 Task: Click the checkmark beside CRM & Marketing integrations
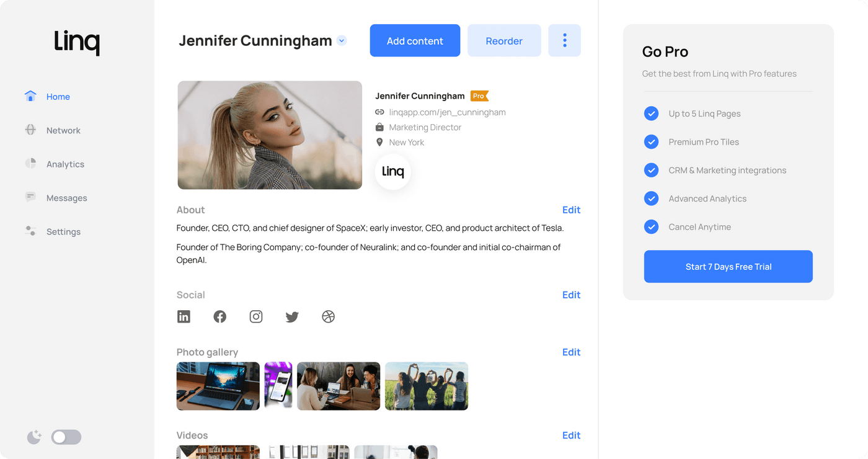click(x=651, y=170)
